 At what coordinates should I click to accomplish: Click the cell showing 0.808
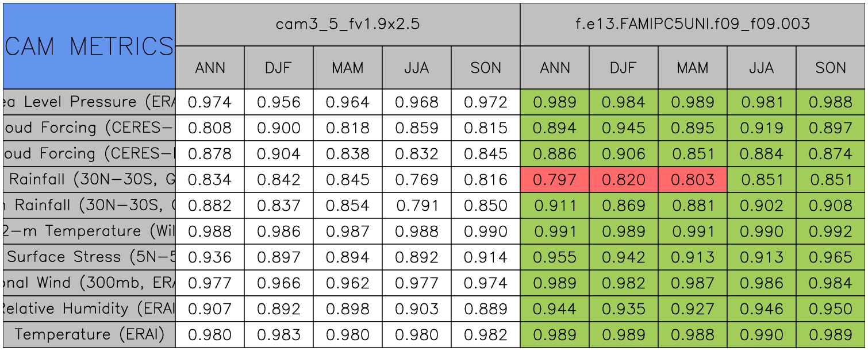[209, 128]
